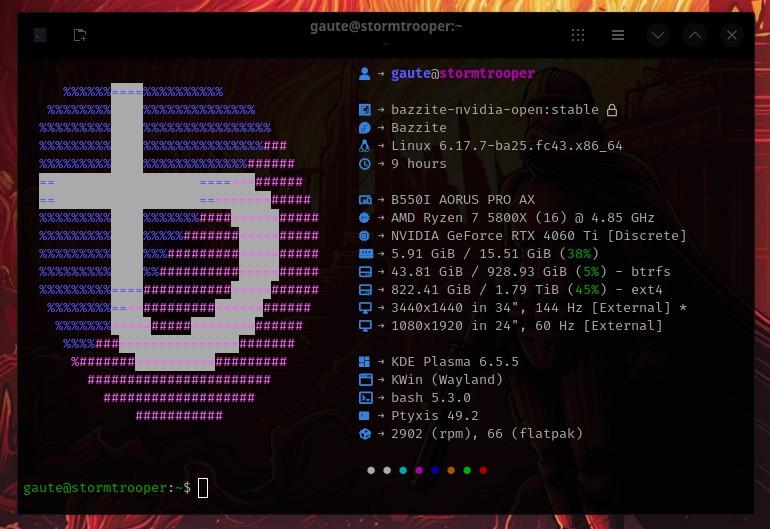The image size is (770, 529).
Task: Click the terminal prompt cursor
Action: 203,488
